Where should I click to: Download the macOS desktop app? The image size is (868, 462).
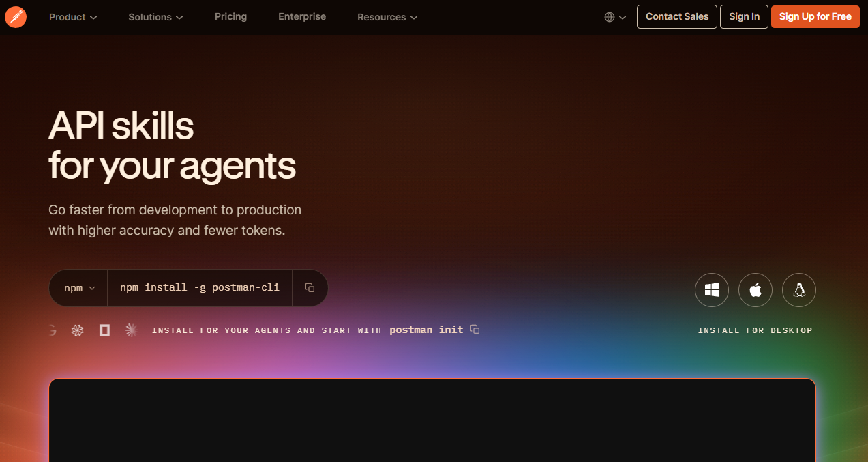(x=755, y=290)
